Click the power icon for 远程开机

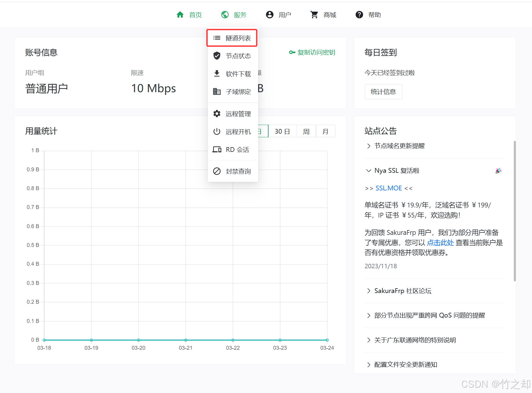coord(217,132)
